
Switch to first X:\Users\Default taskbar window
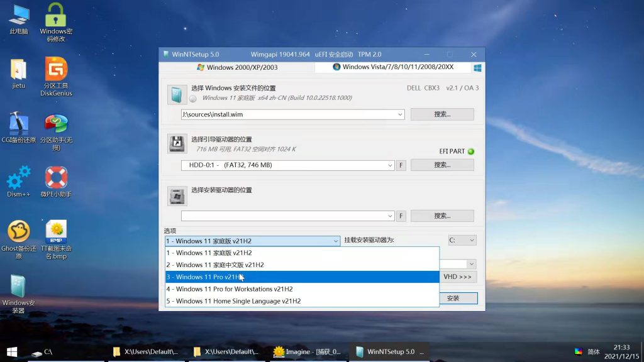[147, 352]
